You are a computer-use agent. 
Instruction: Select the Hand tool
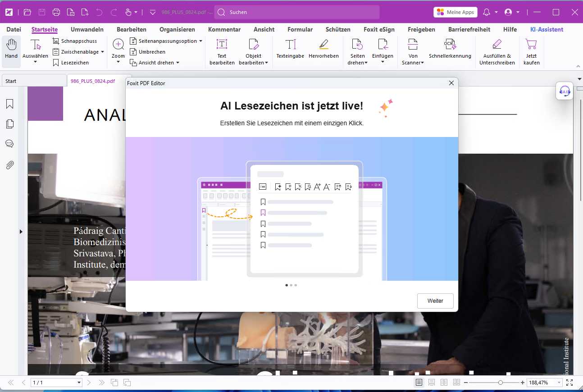point(11,49)
